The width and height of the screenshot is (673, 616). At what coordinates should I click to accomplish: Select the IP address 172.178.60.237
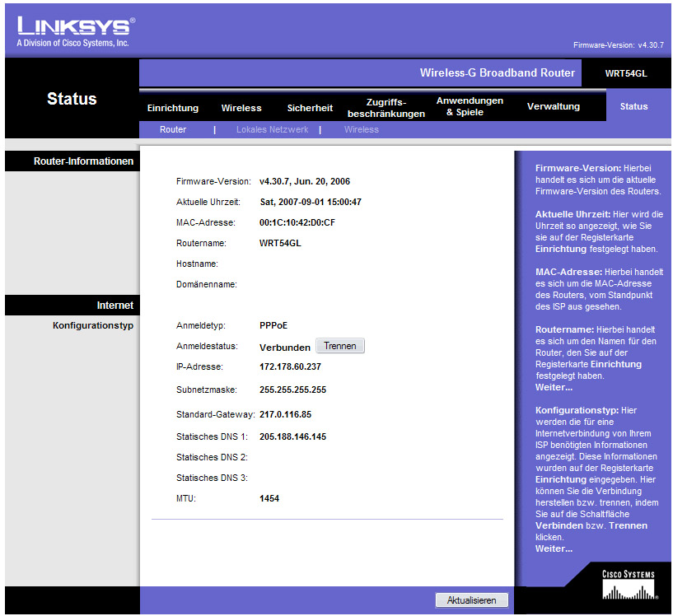coord(290,366)
